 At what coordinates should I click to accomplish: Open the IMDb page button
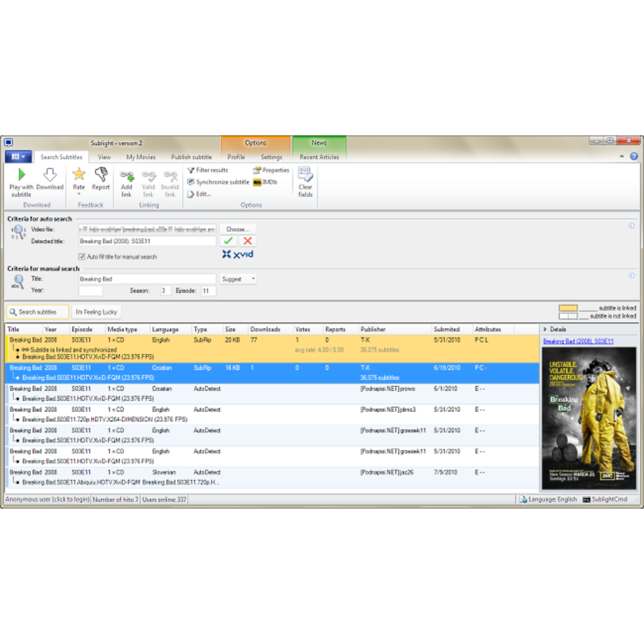(266, 182)
